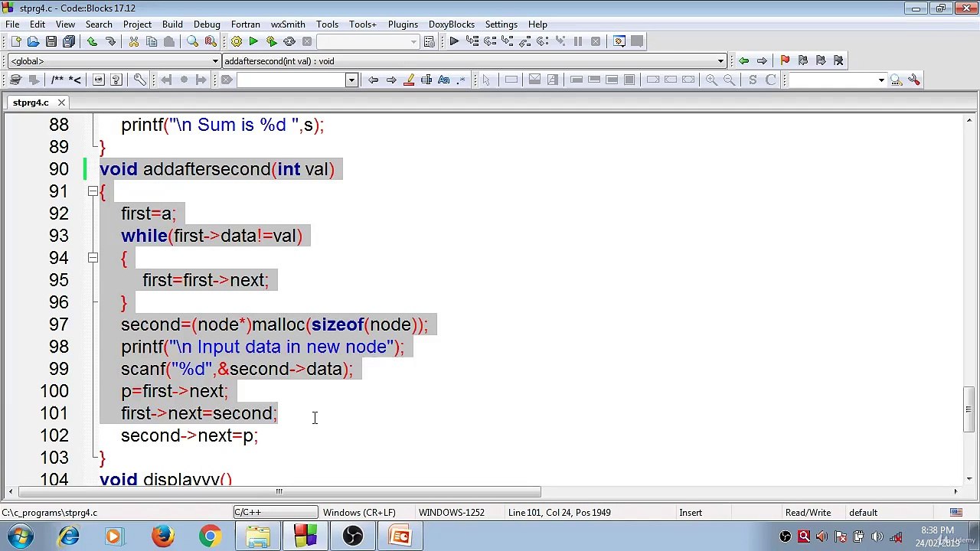
Task: Click the taskbar clock showing 8:38 PM
Action: pyautogui.click(x=937, y=536)
